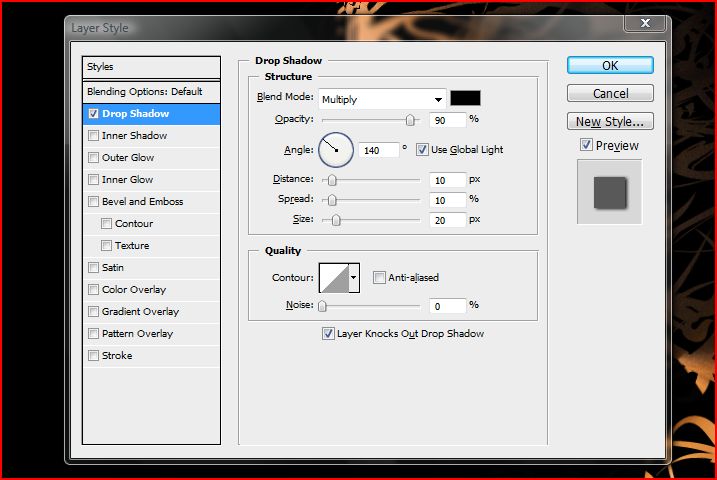Toggle Use Global Light checkbox
Viewport: 717px width, 480px height.
click(422, 150)
